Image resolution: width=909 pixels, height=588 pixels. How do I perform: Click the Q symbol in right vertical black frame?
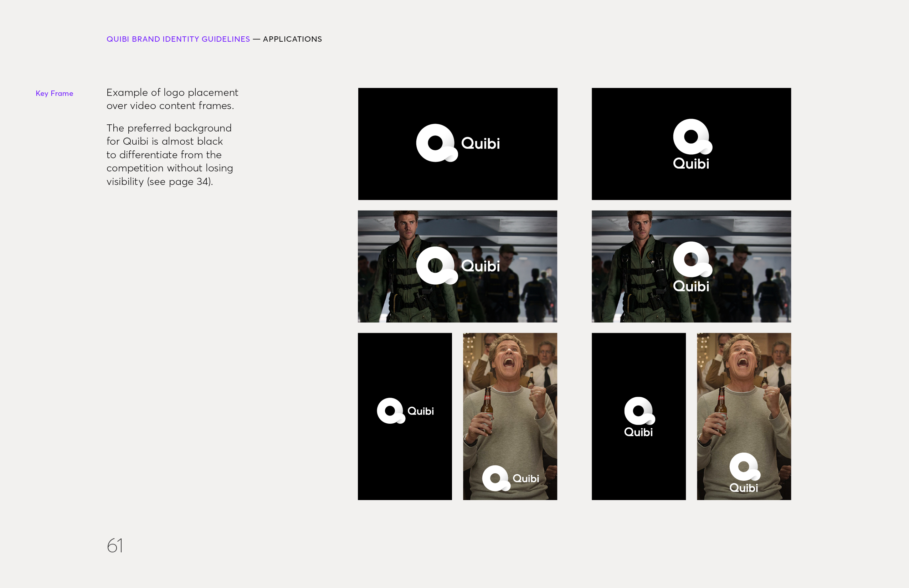pos(640,411)
